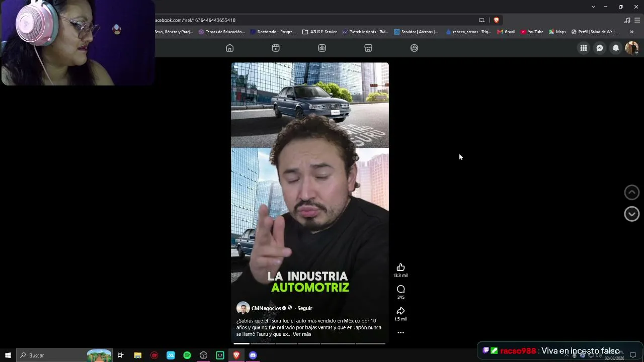The height and width of the screenshot is (362, 644).
Task: Open OBS Studio from the taskbar
Action: coord(203,355)
